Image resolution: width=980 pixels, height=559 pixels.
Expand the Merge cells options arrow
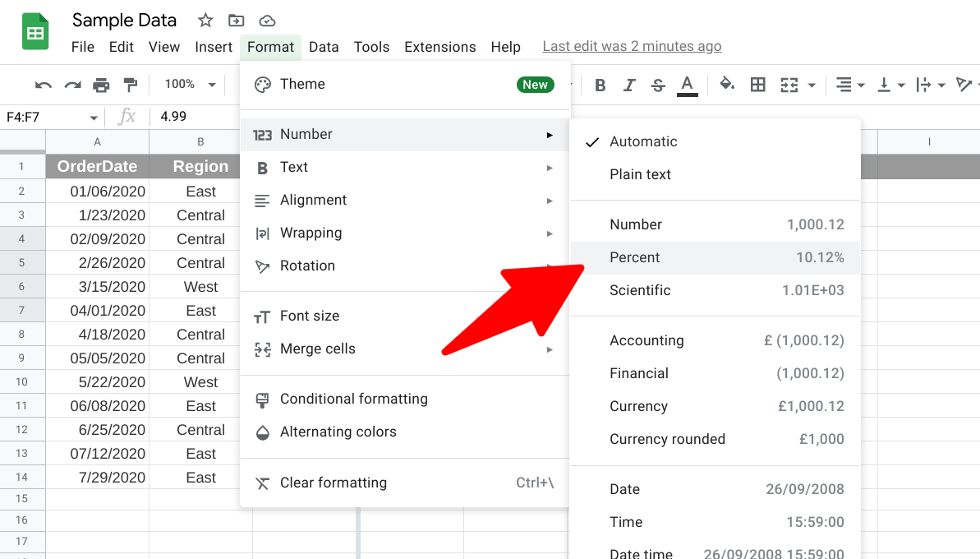click(x=549, y=349)
